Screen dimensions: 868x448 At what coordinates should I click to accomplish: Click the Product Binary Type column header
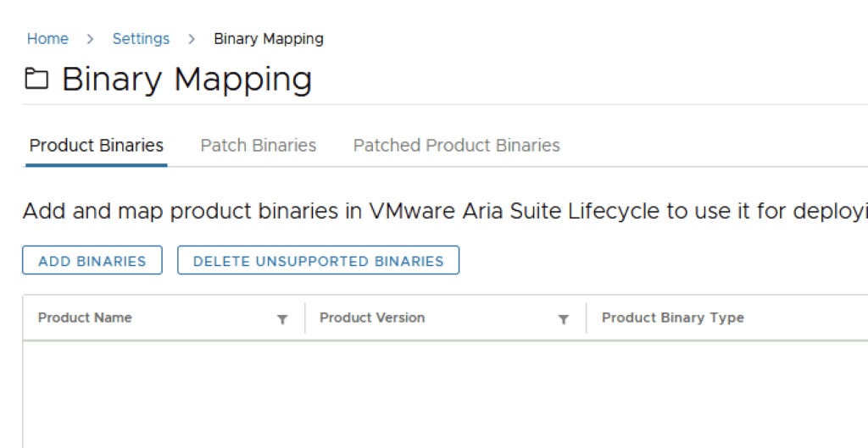pyautogui.click(x=672, y=318)
